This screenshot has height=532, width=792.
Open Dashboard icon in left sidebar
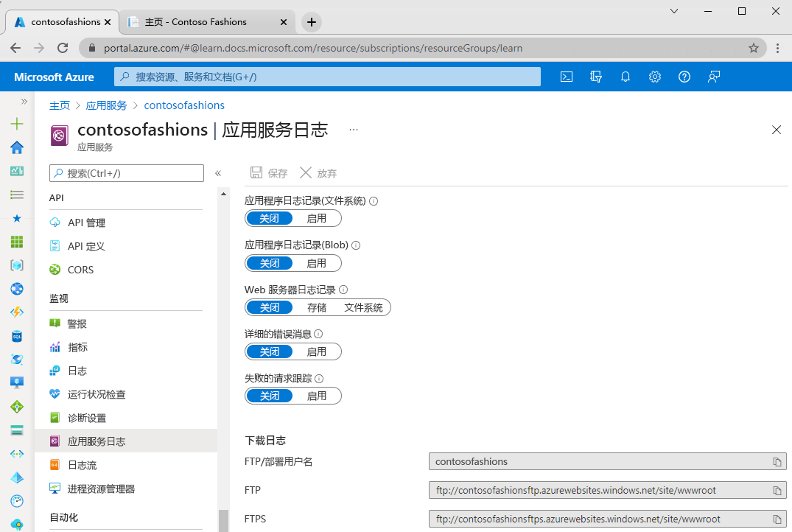17,171
